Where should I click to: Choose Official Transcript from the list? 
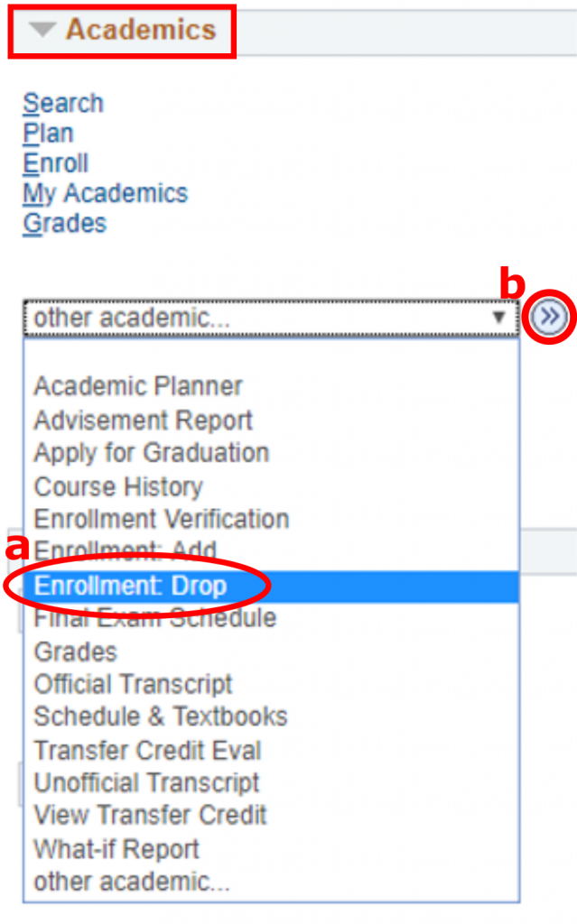click(x=133, y=684)
